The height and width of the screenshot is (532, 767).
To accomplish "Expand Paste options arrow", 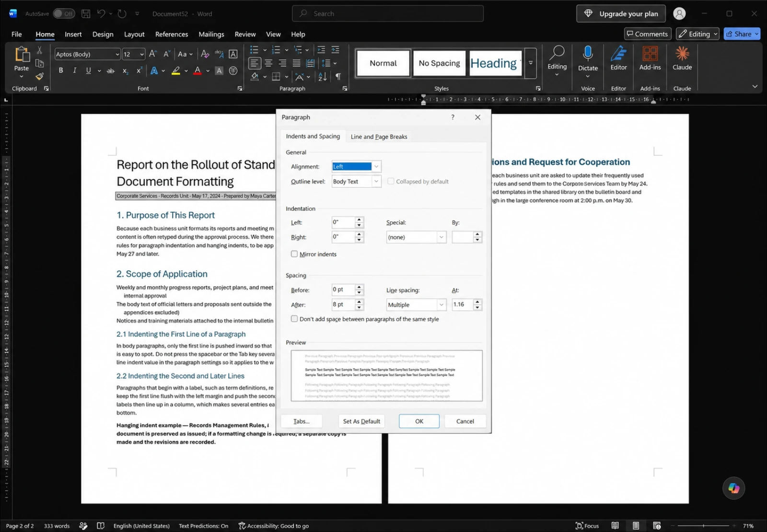I will pos(22,77).
